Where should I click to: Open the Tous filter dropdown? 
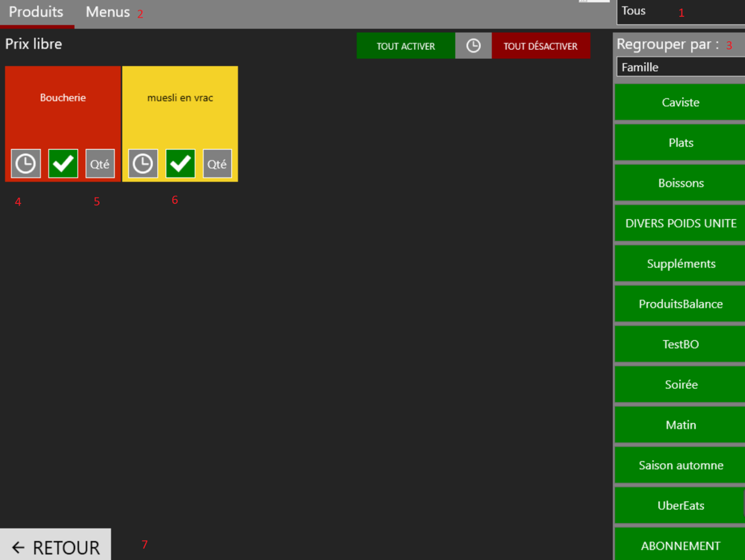[x=680, y=12]
